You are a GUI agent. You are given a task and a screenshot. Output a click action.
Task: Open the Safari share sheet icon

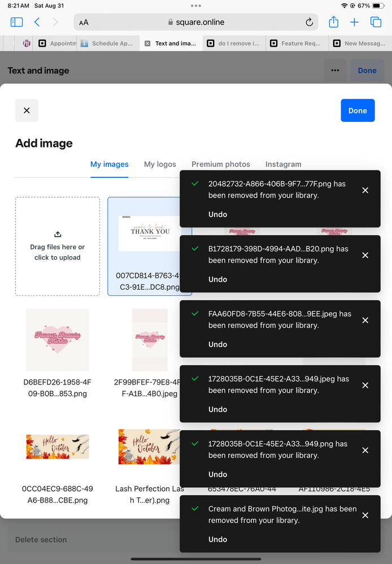pos(334,22)
